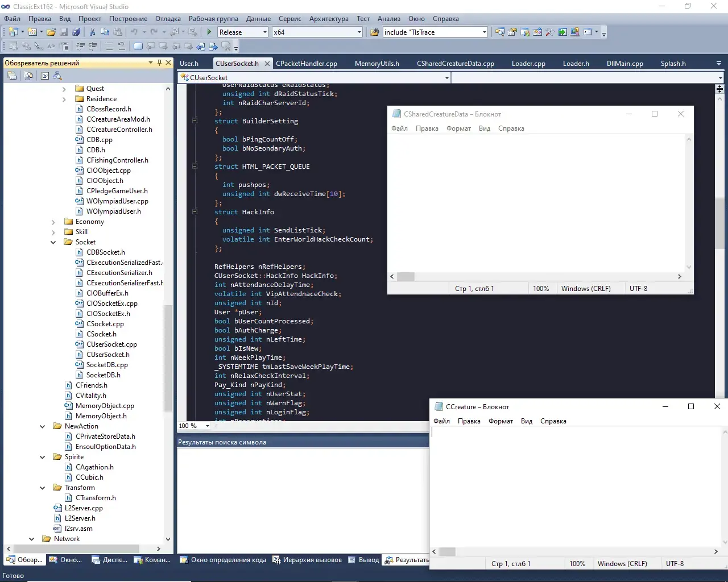Click Uncomment Selection toolbar icon
This screenshot has width=728, height=582.
[x=122, y=46]
